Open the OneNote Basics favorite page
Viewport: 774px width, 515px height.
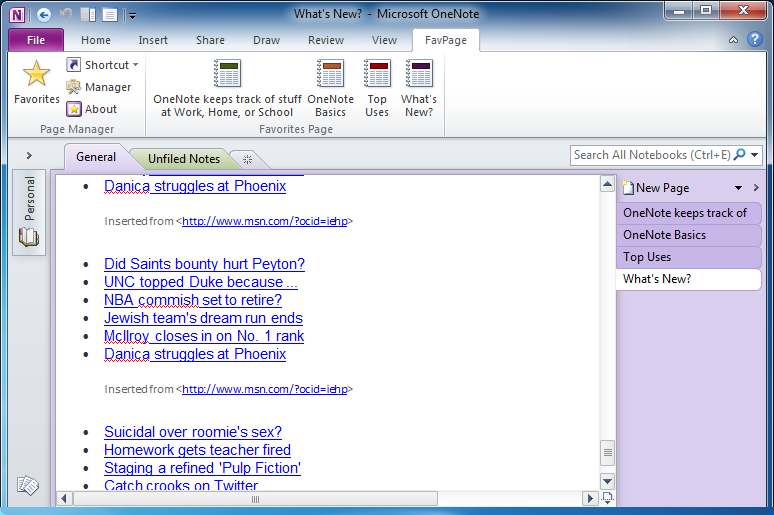point(330,88)
